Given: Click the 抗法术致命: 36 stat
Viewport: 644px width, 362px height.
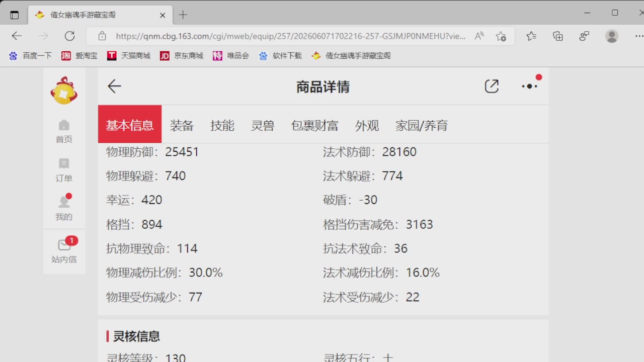Looking at the screenshot, I should click(x=365, y=248).
